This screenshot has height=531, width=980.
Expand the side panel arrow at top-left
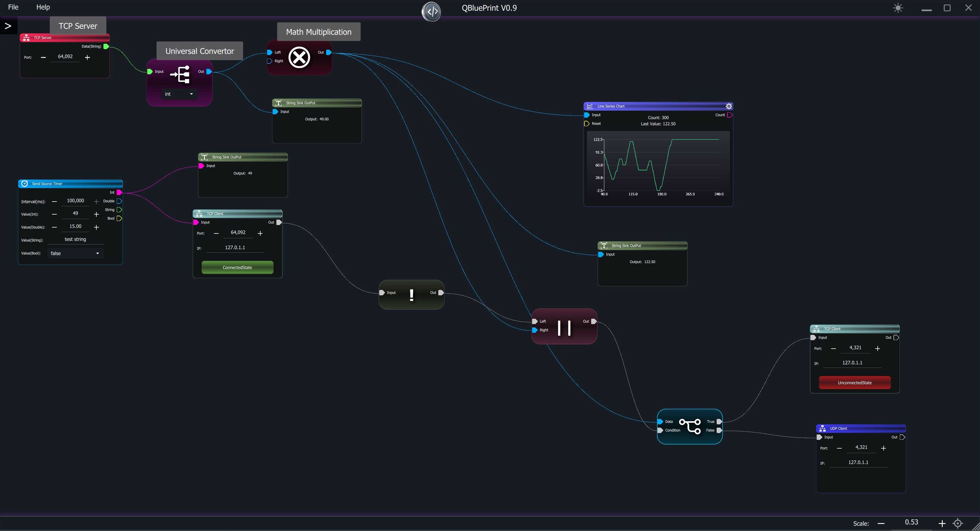click(8, 26)
